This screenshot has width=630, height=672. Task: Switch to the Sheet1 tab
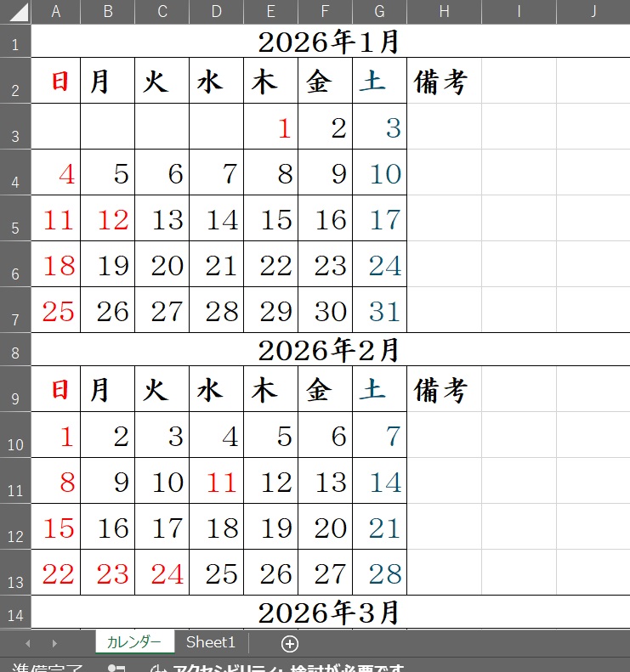[x=210, y=642]
